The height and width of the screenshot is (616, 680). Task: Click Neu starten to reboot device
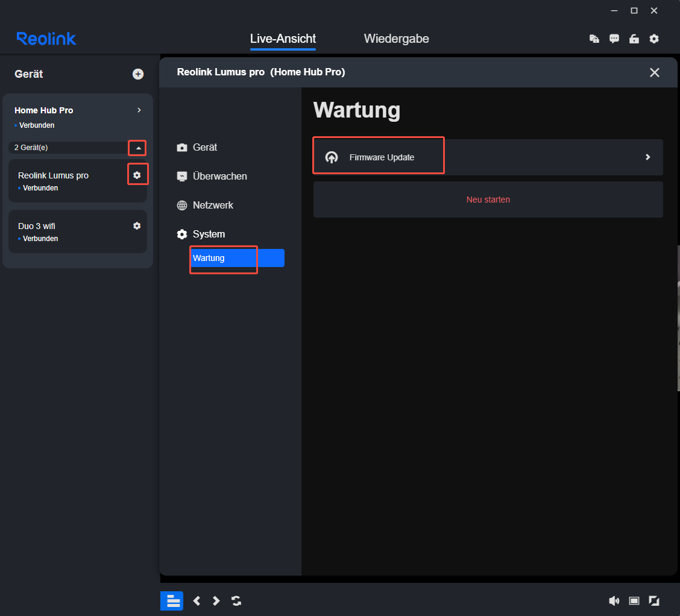(x=488, y=200)
